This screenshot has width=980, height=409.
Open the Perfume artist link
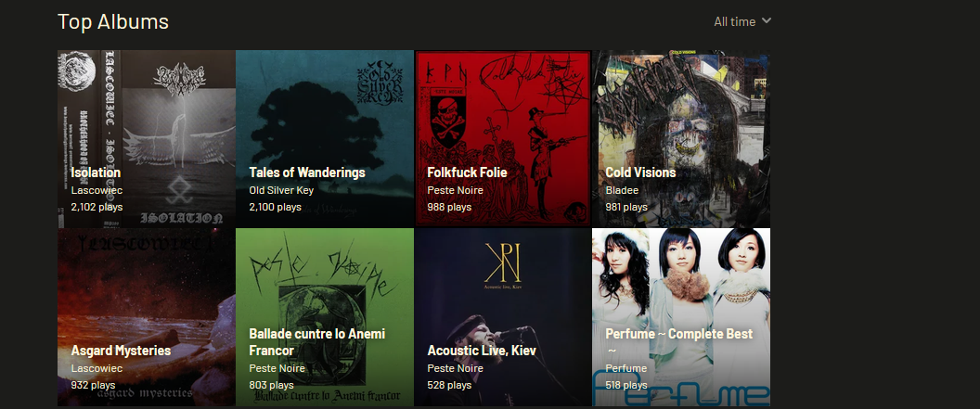tap(625, 368)
